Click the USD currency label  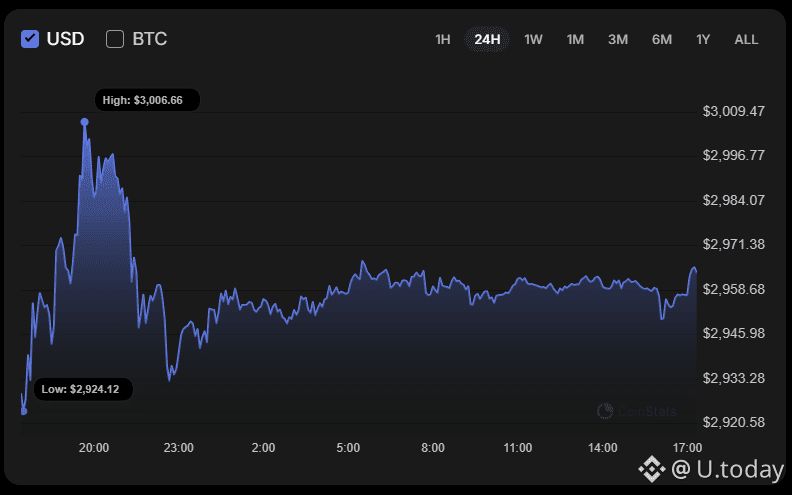pyautogui.click(x=65, y=39)
